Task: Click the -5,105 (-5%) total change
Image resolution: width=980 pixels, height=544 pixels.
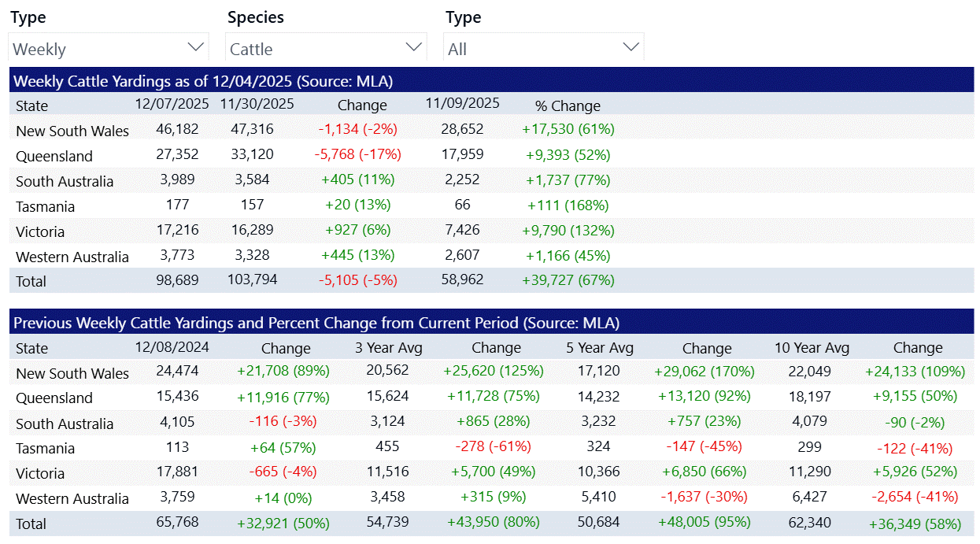Action: click(358, 279)
